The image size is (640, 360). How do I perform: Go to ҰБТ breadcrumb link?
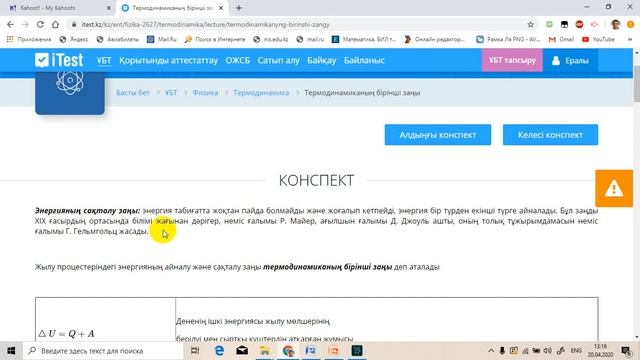click(x=171, y=93)
